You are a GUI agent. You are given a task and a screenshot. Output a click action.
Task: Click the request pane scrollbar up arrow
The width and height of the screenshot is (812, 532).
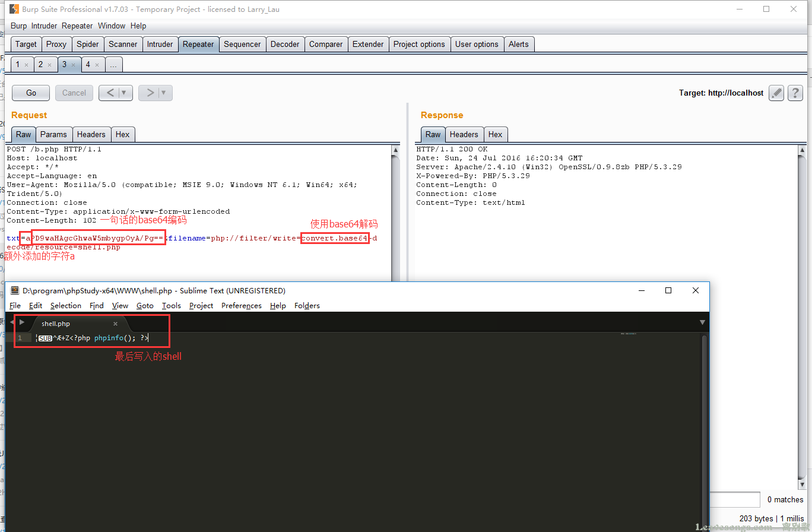[x=395, y=150]
